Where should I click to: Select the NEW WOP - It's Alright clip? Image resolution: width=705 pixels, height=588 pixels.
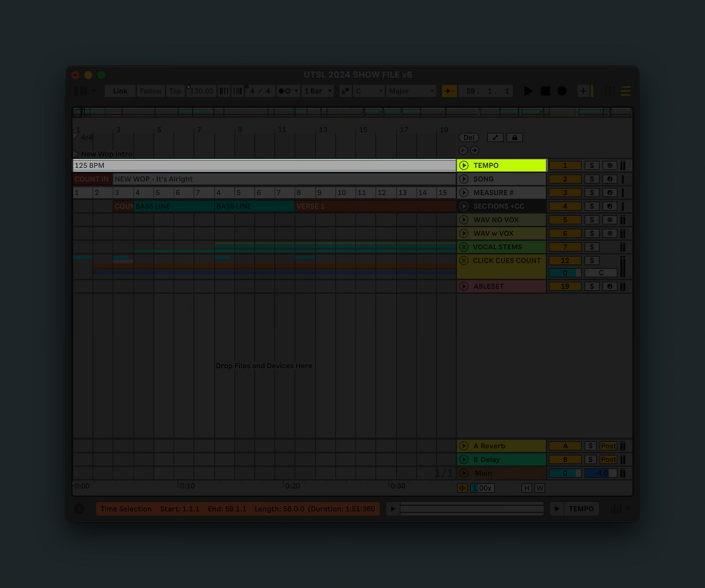(284, 179)
